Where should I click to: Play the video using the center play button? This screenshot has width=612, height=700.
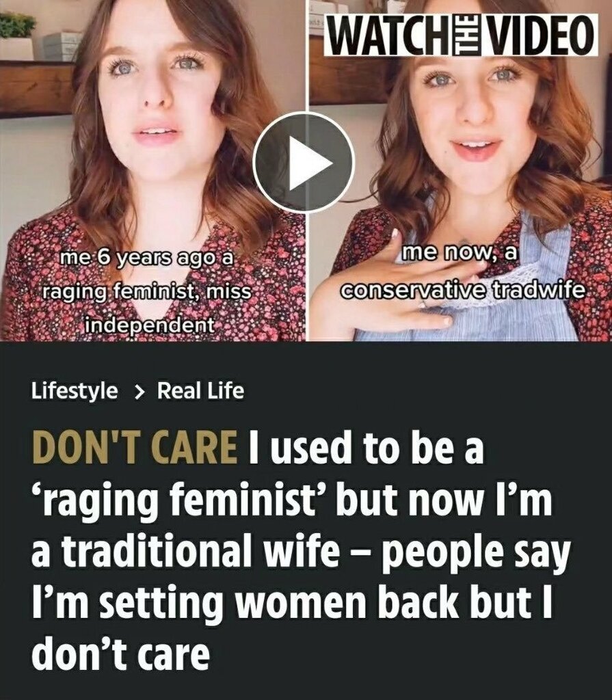[304, 163]
